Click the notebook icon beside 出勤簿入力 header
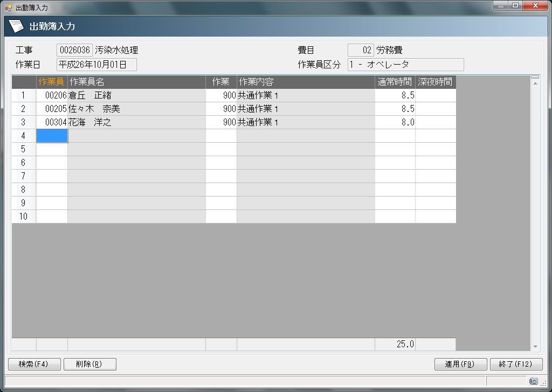The width and height of the screenshot is (552, 392). [17, 26]
